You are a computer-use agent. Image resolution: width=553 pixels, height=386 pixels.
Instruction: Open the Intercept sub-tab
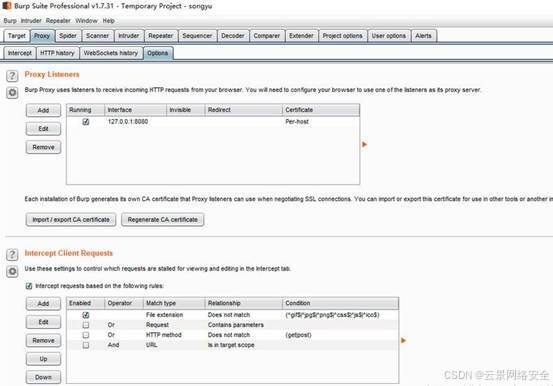click(x=20, y=53)
